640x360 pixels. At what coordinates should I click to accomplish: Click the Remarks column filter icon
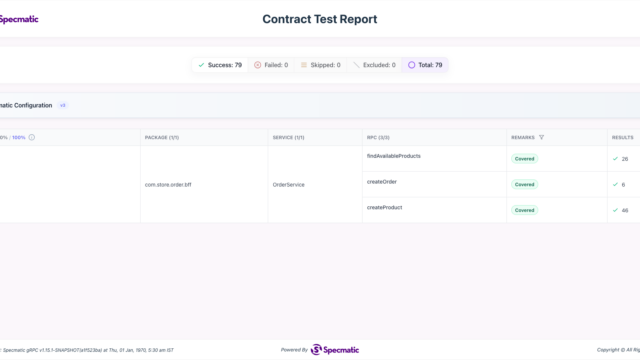click(541, 138)
